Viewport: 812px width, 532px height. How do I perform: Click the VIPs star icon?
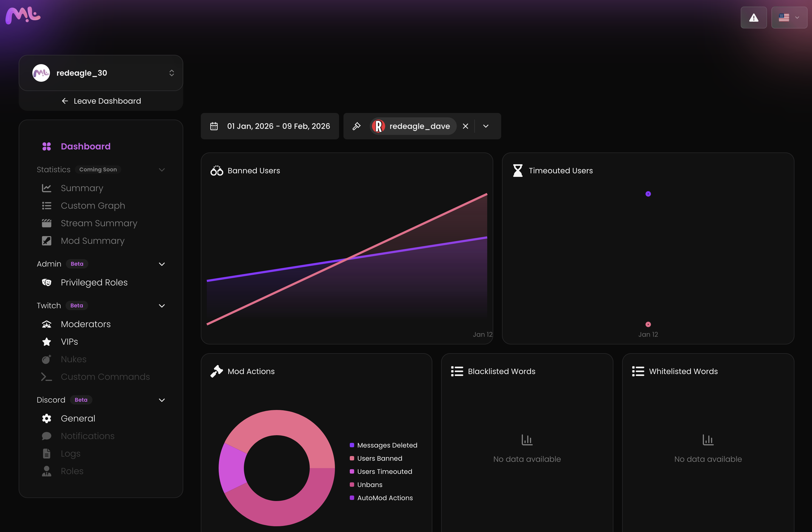point(47,342)
